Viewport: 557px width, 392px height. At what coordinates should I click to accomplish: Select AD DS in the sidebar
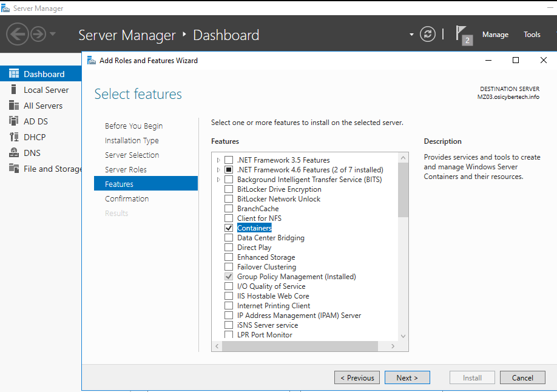(41, 121)
